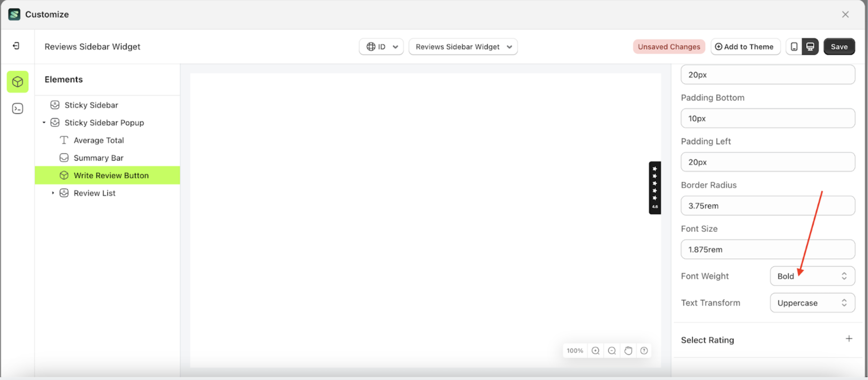
Task: Zoom in on the widget canvas
Action: pos(595,350)
